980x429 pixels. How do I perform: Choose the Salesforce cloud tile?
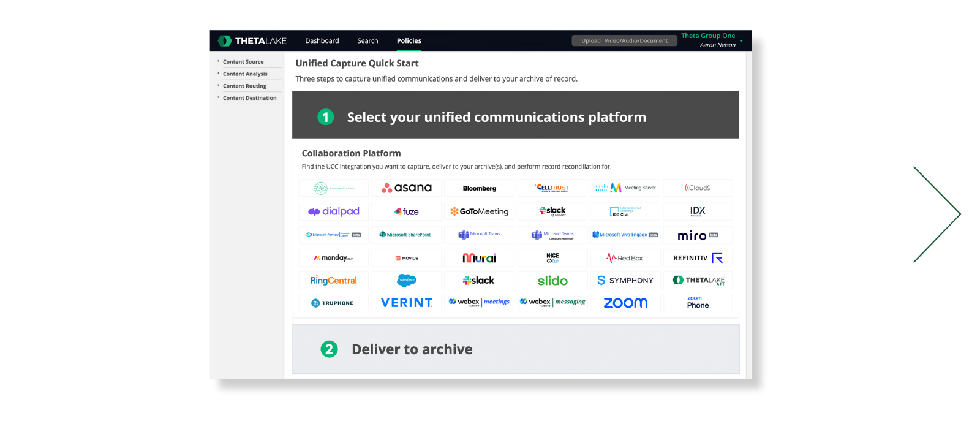(407, 281)
